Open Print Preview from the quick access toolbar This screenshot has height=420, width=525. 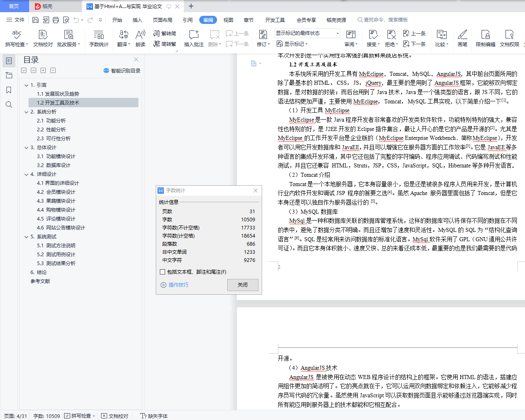[66, 20]
